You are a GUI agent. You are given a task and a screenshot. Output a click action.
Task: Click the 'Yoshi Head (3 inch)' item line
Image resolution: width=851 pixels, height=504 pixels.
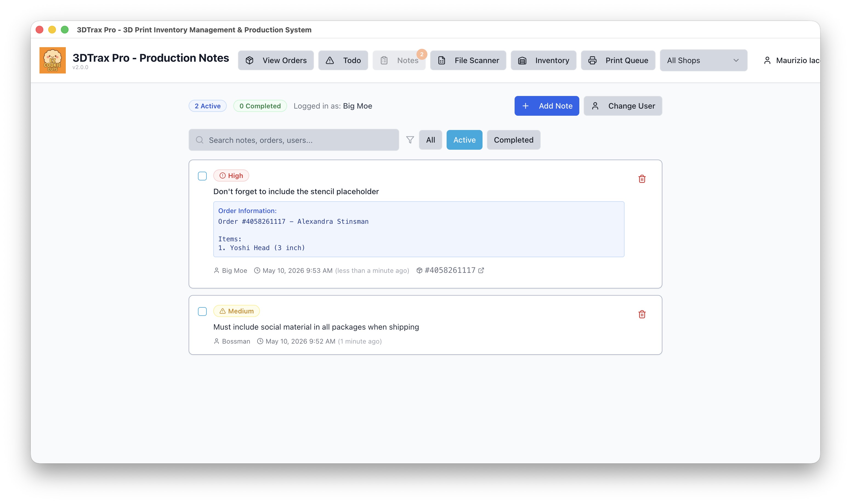(261, 248)
